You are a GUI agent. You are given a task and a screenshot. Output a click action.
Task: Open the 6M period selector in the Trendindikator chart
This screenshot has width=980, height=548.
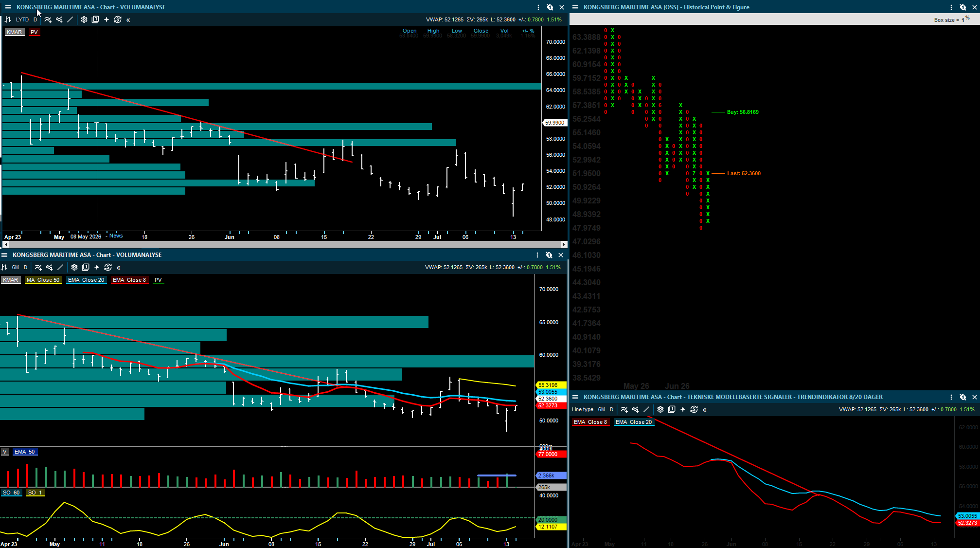tap(602, 409)
